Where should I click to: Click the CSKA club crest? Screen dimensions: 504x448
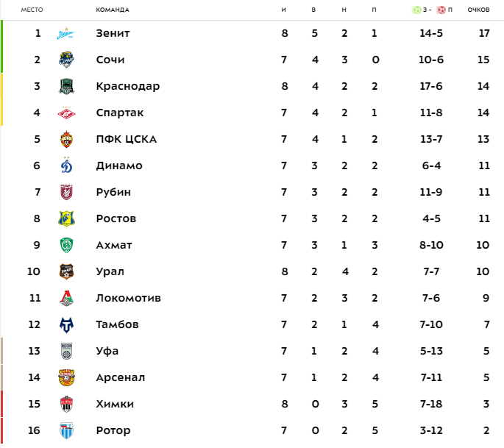66,139
